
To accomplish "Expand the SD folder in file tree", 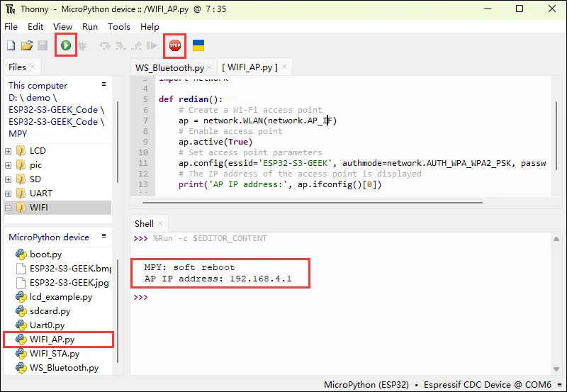I will coord(9,179).
